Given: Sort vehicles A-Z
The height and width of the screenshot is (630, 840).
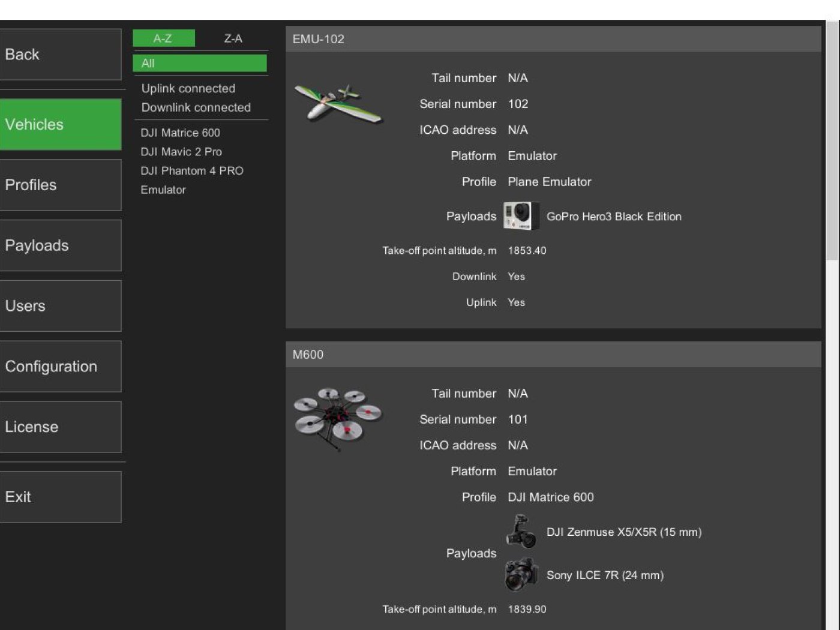Looking at the screenshot, I should click(163, 38).
